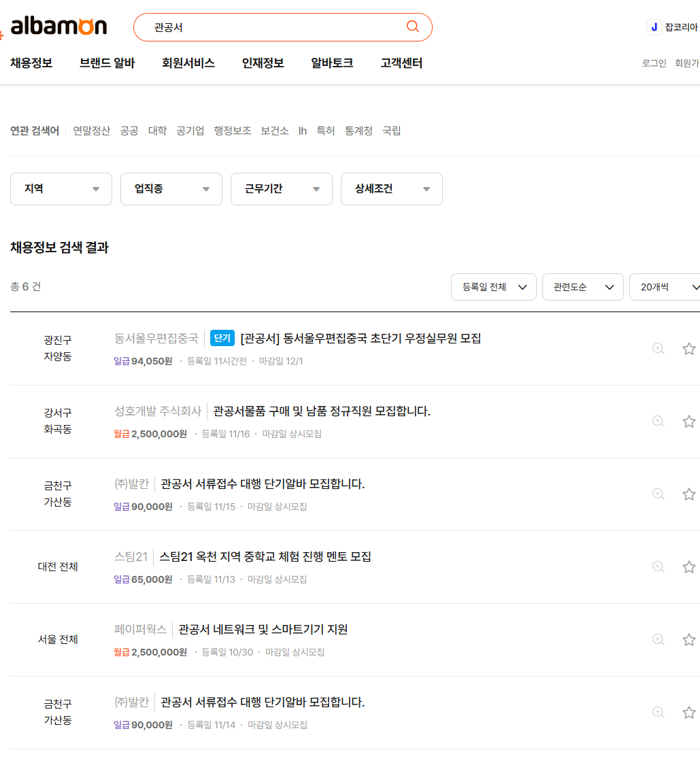Preview the 스팀21 listing with magnifier icon
Screen dimensions: 700x765
pos(658,566)
